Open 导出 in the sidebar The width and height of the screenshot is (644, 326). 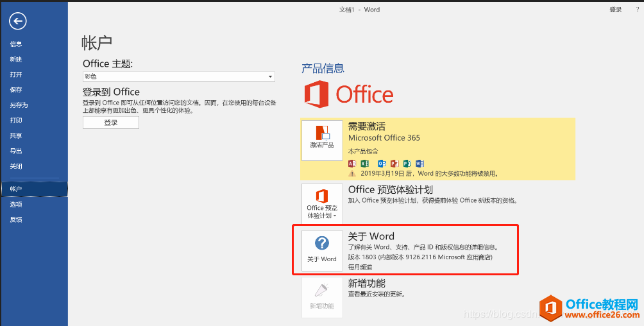pyautogui.click(x=16, y=151)
